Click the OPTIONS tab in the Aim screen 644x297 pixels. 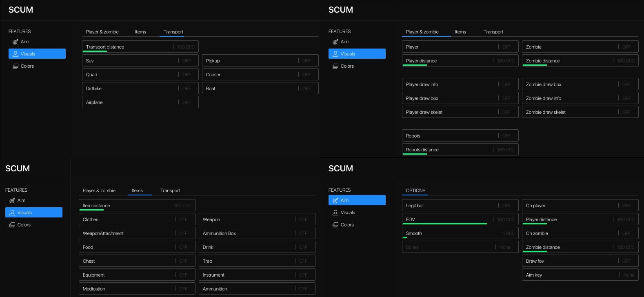pos(415,191)
